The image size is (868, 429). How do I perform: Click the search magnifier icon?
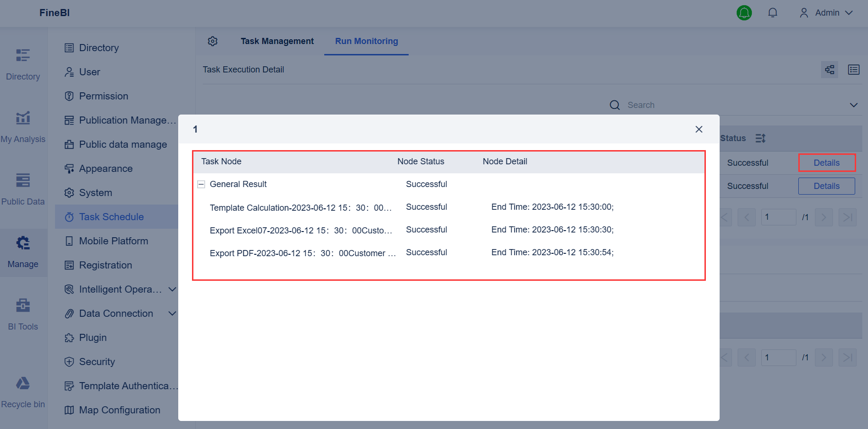point(614,105)
